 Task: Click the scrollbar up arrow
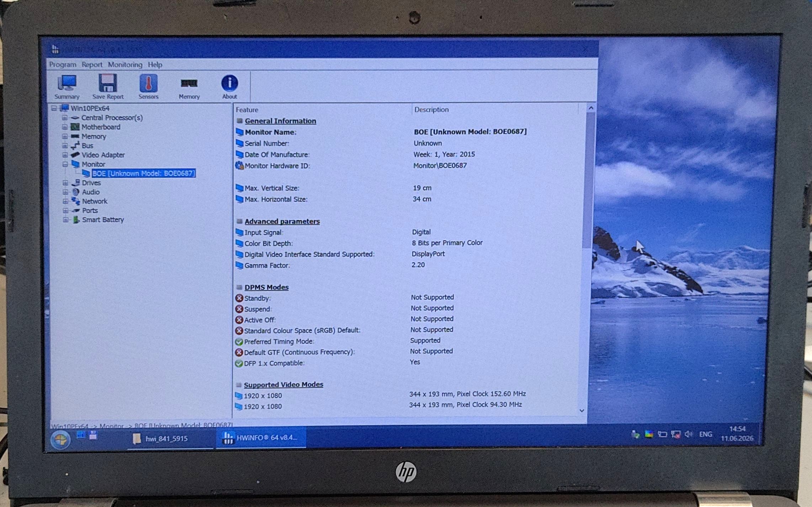pos(591,108)
